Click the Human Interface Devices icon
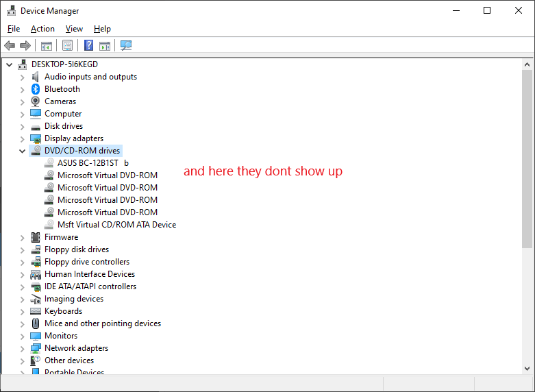 point(36,274)
